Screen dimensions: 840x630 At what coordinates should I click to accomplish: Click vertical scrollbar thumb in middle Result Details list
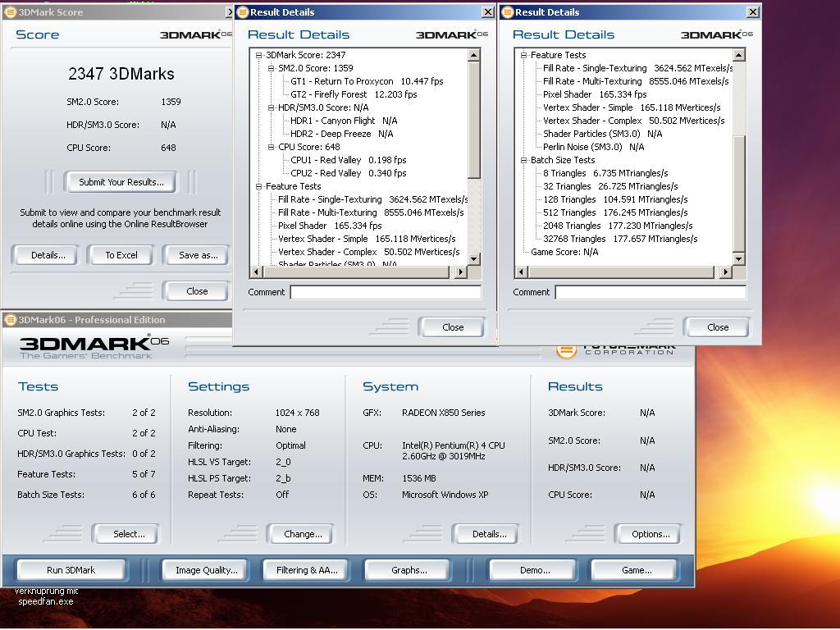[474, 120]
